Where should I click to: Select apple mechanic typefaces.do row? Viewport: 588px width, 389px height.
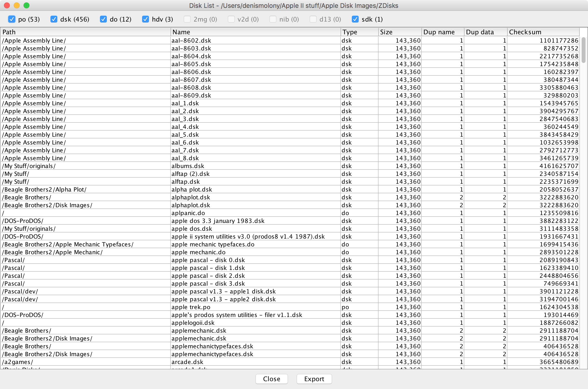(290, 244)
